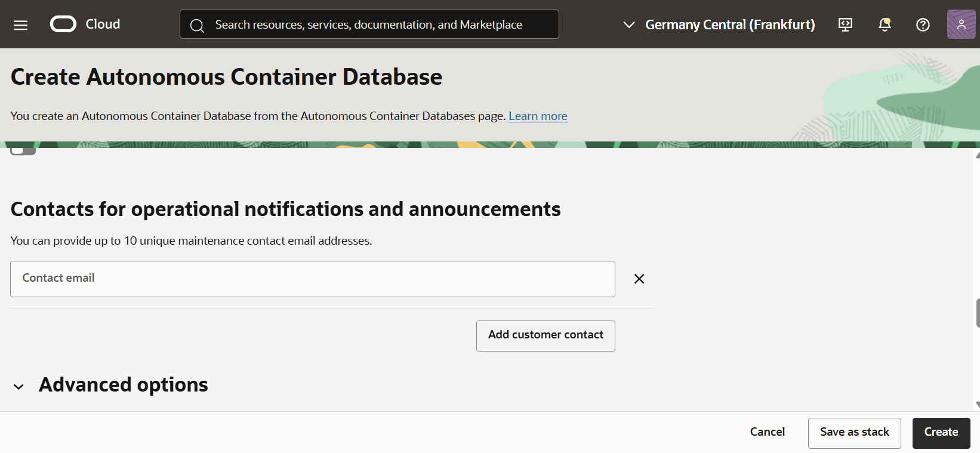The width and height of the screenshot is (980, 453).
Task: Open the notifications bell
Action: pos(885,24)
